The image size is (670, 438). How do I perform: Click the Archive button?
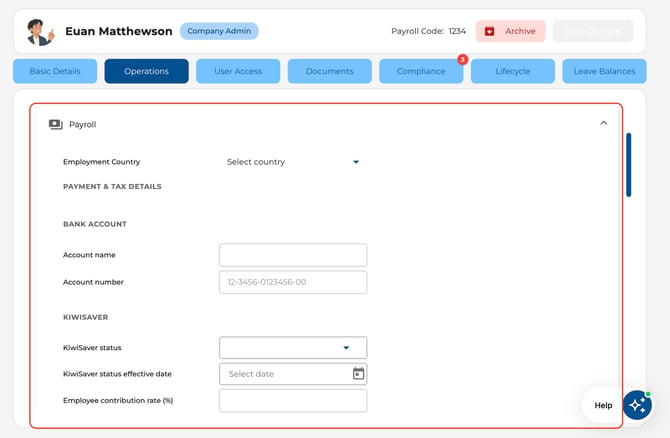tap(511, 31)
